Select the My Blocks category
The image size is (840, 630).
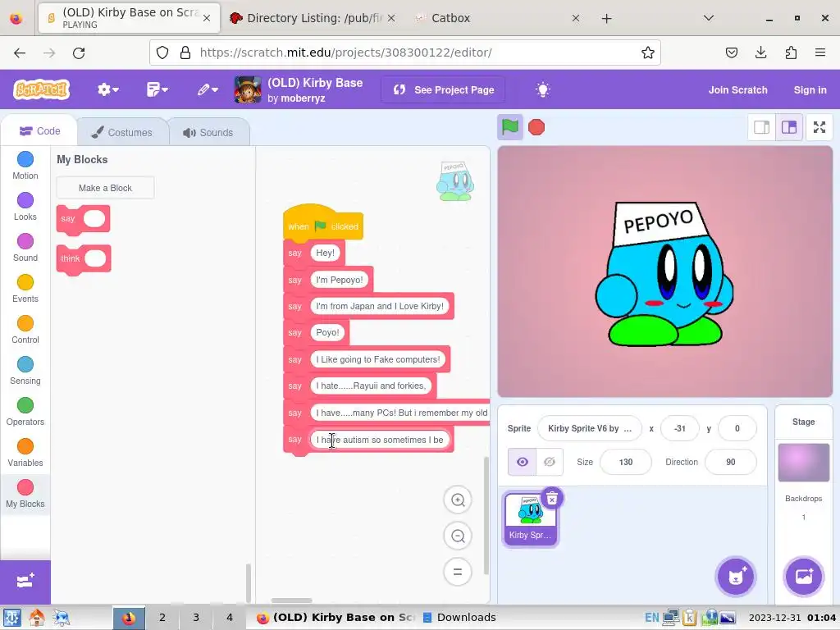pos(25,494)
